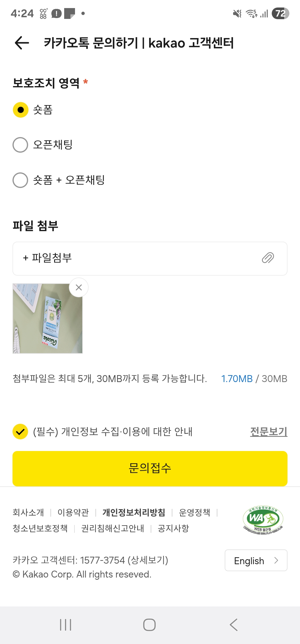Choose the 숏폼 + 오픈채팅 radio option
This screenshot has width=300, height=644.
point(21,180)
